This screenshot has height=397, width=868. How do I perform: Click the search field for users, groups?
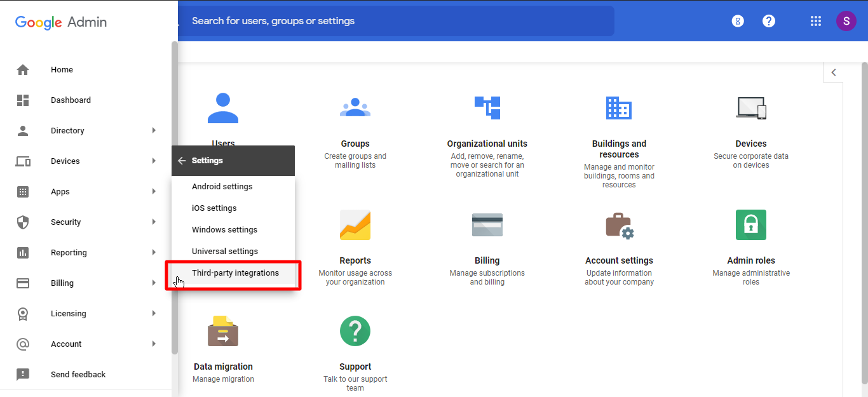pos(394,21)
